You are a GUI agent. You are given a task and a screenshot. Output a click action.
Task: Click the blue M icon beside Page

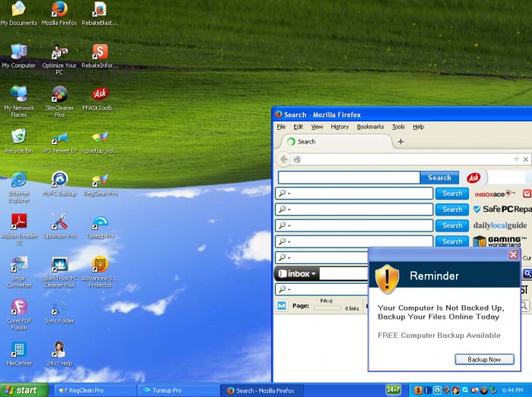pyautogui.click(x=282, y=306)
